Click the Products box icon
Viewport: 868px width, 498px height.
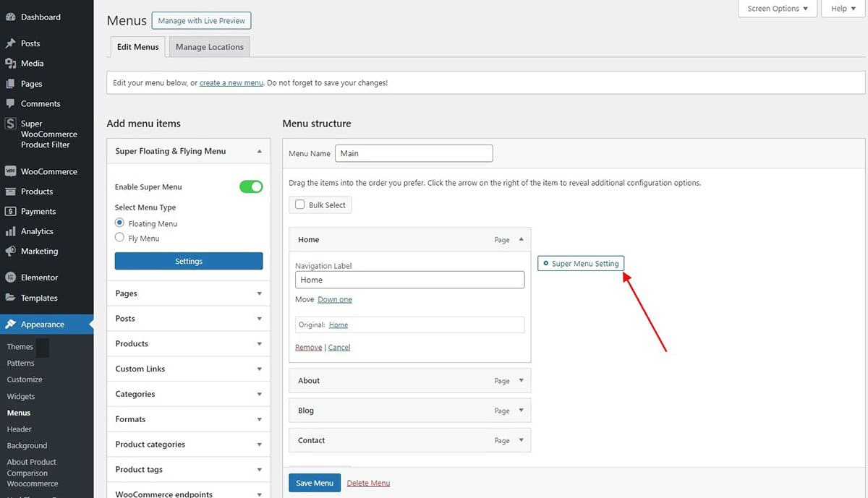point(10,192)
